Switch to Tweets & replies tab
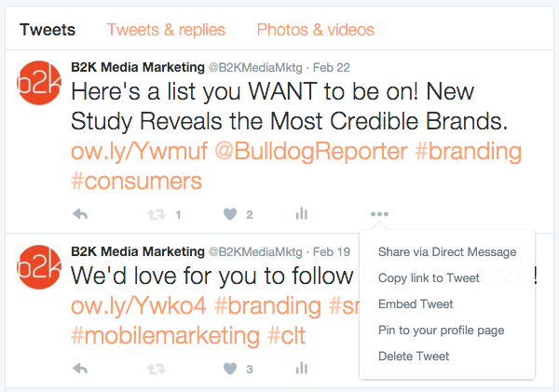Image resolution: width=559 pixels, height=392 pixels. point(166,30)
